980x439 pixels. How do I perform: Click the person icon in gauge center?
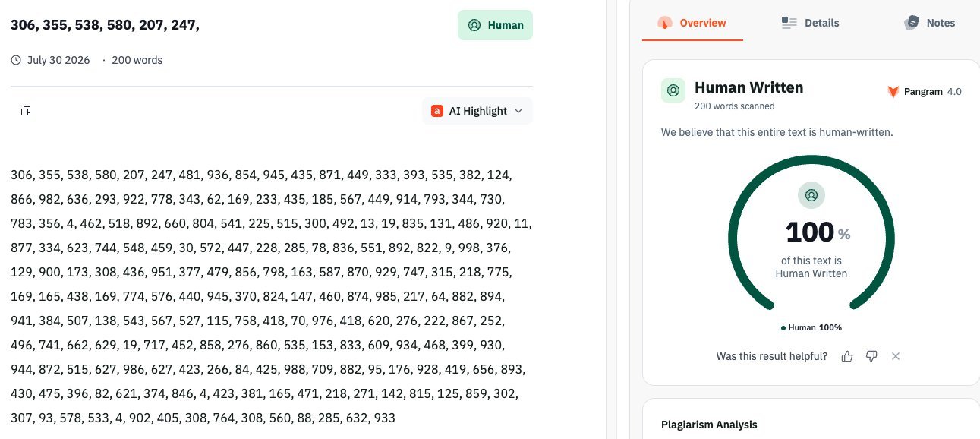pos(811,195)
